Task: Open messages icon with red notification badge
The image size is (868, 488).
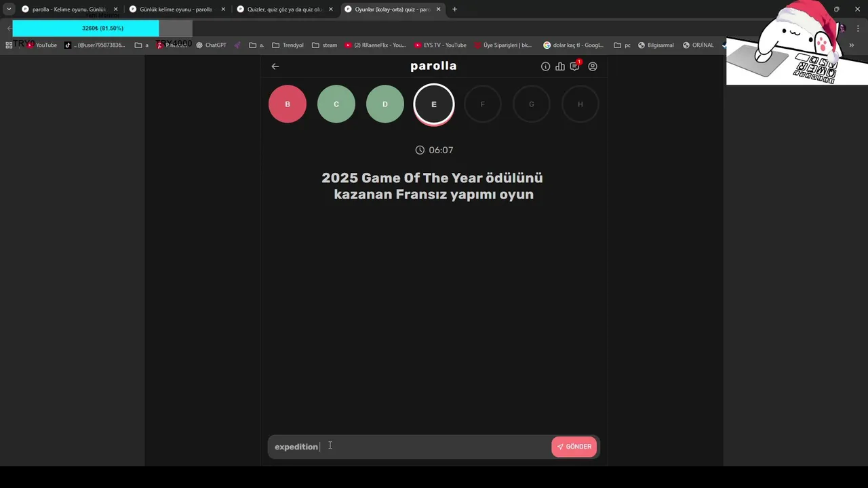Action: pos(575,66)
